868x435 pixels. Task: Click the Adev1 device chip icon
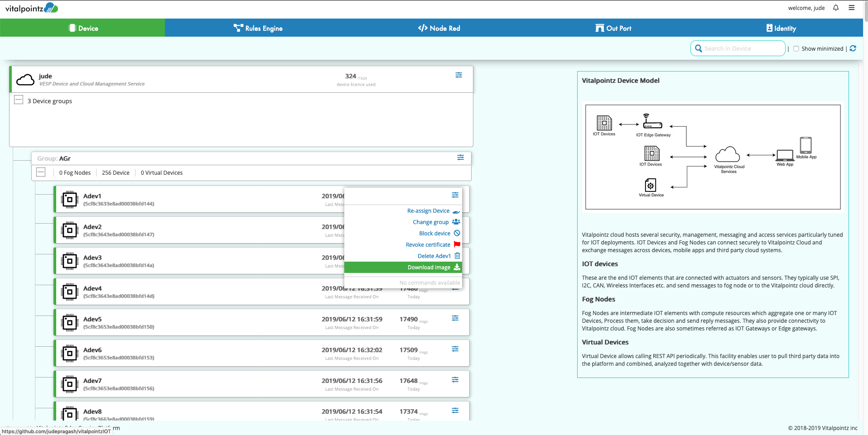click(x=69, y=199)
